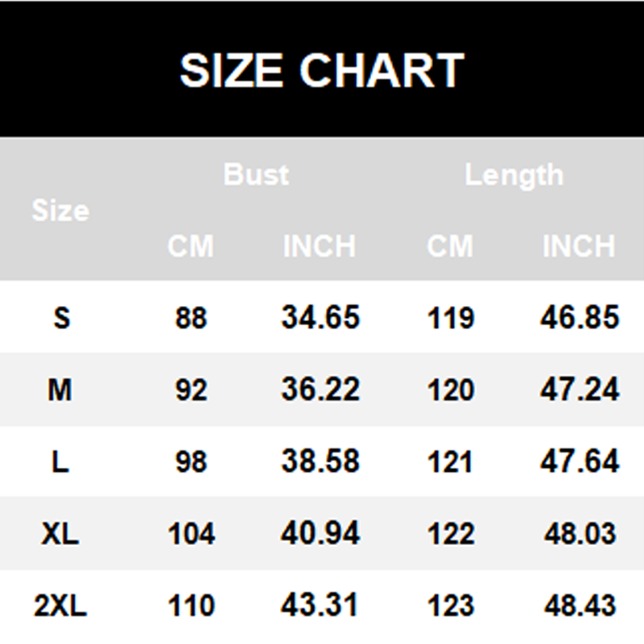Click the 110 bust value for 2XL
The image size is (644, 644).
point(191,605)
